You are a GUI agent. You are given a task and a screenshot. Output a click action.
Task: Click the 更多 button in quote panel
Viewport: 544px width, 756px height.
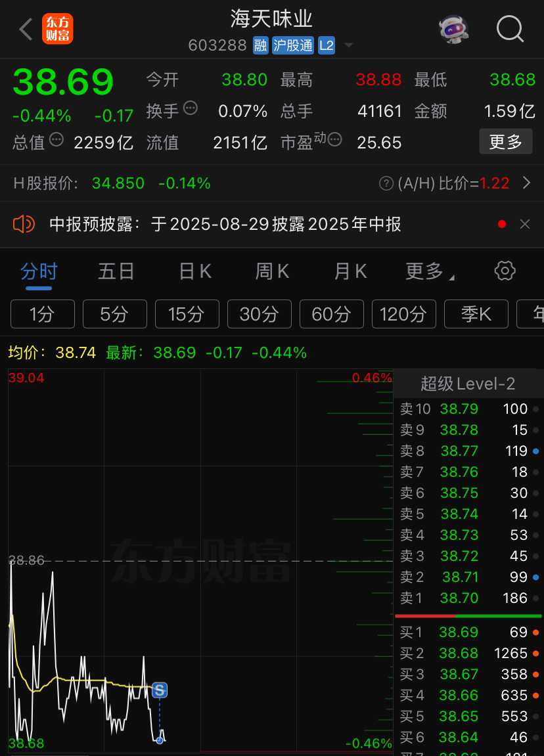(x=505, y=141)
